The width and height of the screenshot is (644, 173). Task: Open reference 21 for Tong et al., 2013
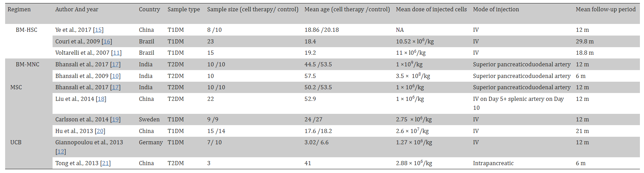click(x=105, y=163)
